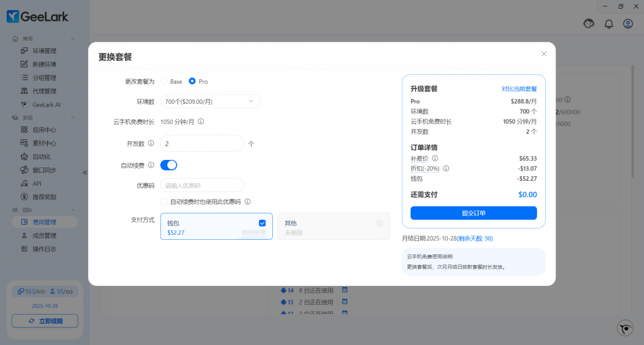The width and height of the screenshot is (644, 345).
Task: Click info icon beside 自动续费 label
Action: point(151,166)
